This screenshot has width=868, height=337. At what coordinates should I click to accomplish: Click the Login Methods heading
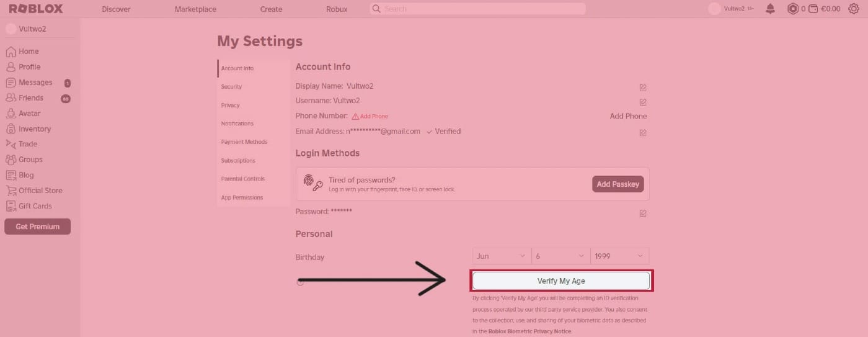(x=327, y=153)
